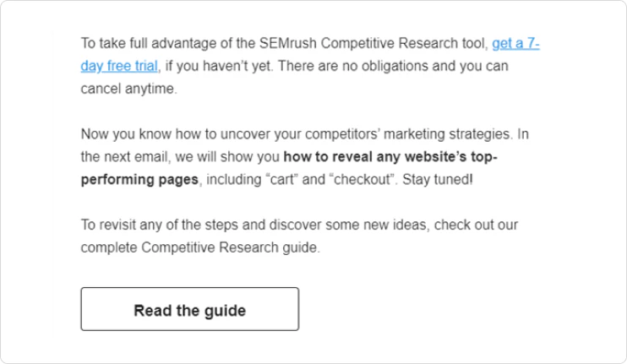Open the 'get a 7-' trial link

pyautogui.click(x=515, y=43)
